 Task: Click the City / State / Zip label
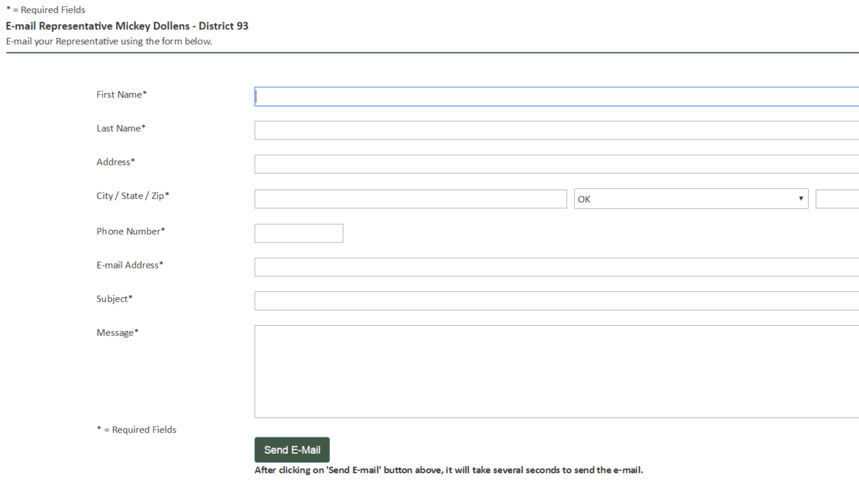[x=132, y=195]
